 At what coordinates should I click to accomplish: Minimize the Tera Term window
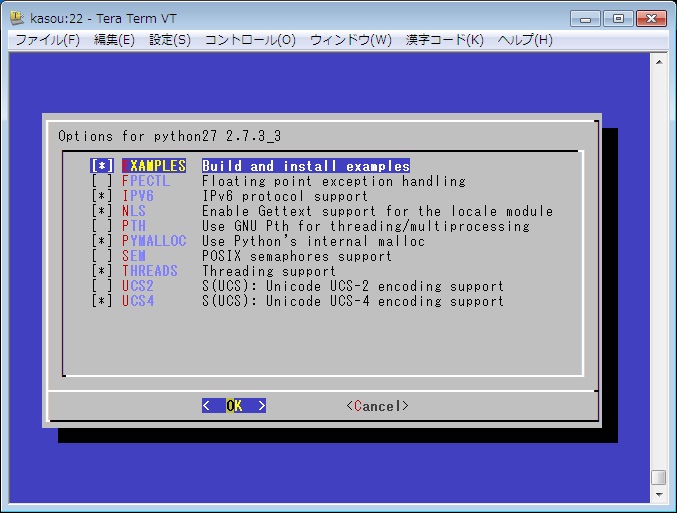click(585, 19)
